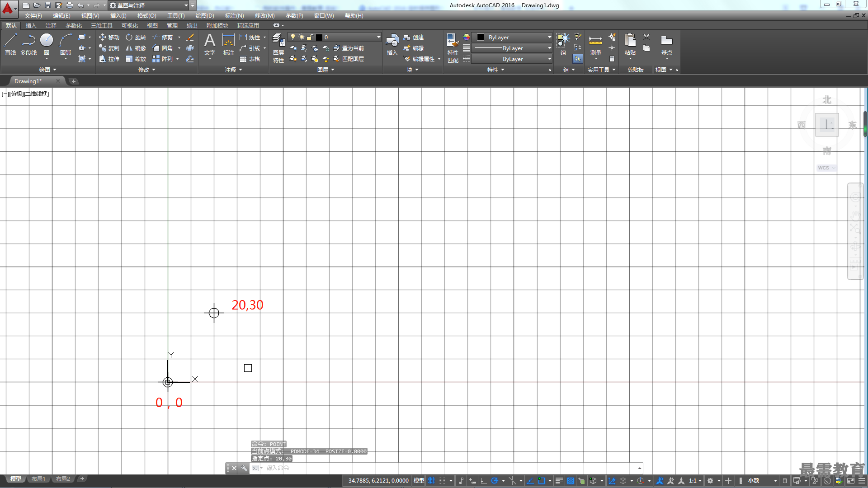Select the Circle (圆) tool
Screen dimensions: 868x488
click(47, 44)
